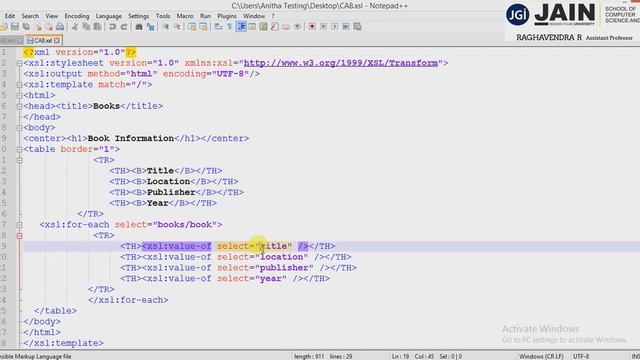This screenshot has height=360, width=640.
Task: Click the Cut scissors icon
Action: pos(75,27)
